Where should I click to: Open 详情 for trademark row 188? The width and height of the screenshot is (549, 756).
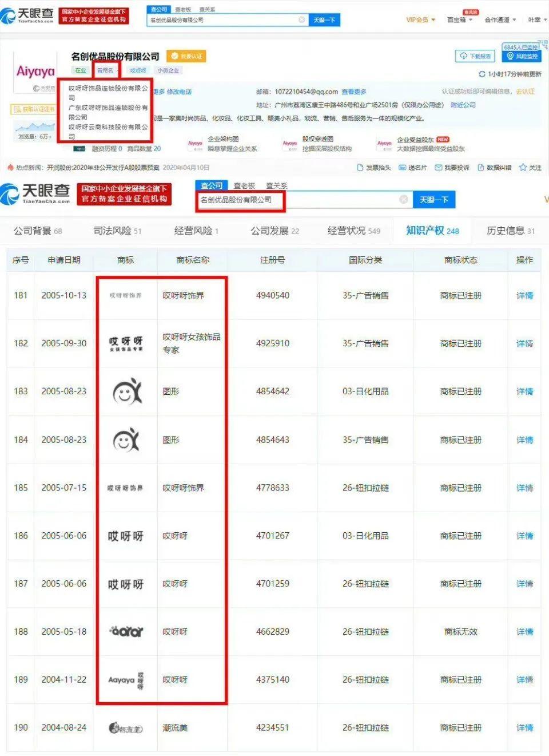(524, 632)
